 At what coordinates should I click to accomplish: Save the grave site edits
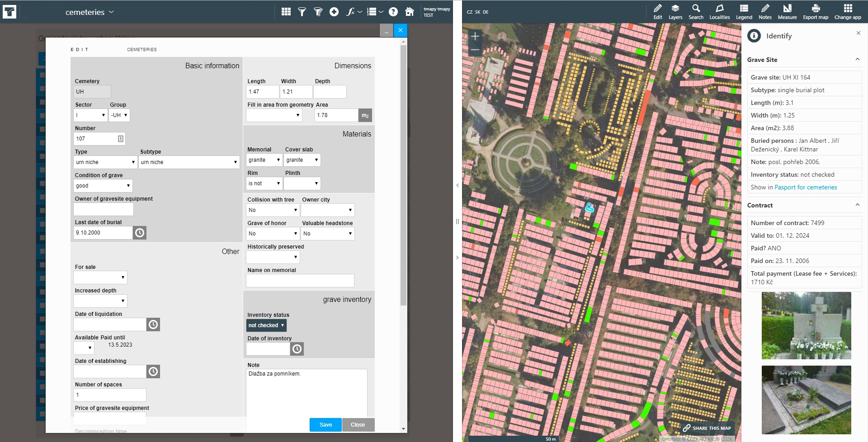coord(325,425)
